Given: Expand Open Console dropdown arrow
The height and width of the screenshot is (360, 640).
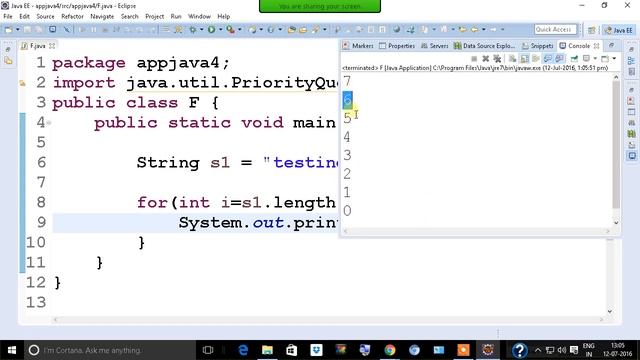Looking at the screenshot, I should click(614, 59).
